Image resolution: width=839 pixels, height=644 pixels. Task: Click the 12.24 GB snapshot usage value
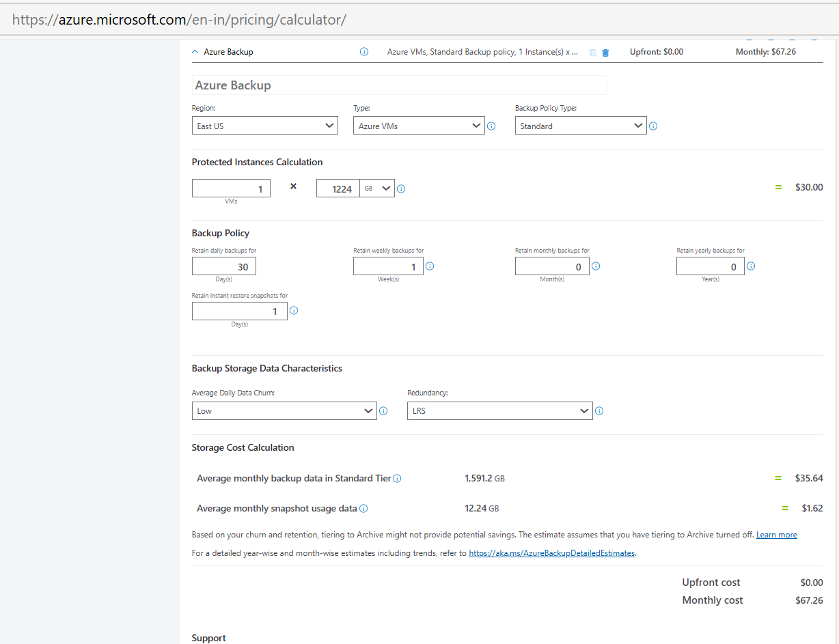click(x=482, y=509)
